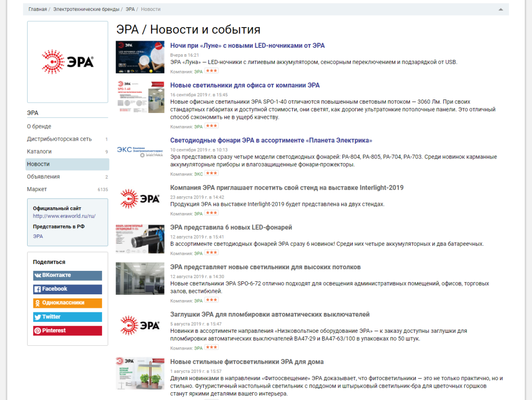Open Маркет in the sidebar

tap(37, 189)
